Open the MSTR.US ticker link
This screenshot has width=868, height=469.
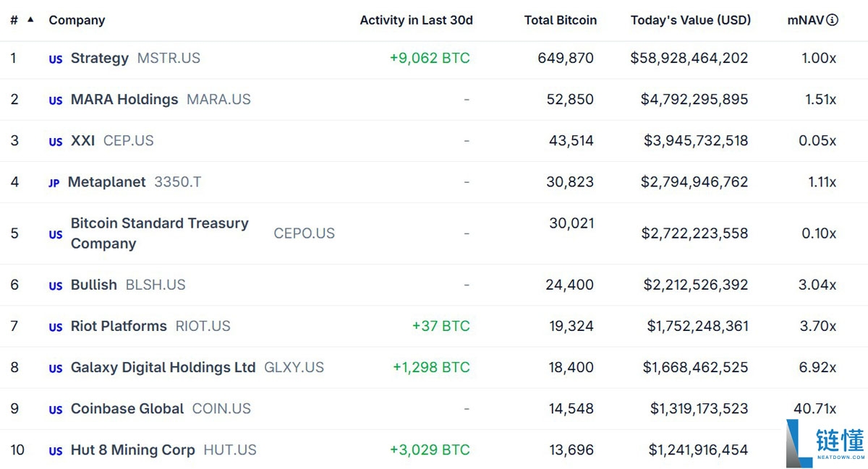pos(169,59)
